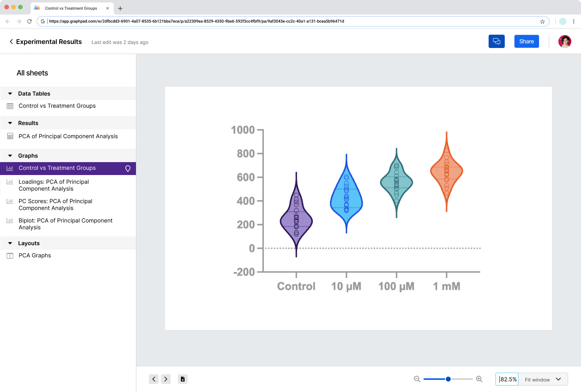Collapse the Results section
This screenshot has height=392, width=581.
coord(10,123)
